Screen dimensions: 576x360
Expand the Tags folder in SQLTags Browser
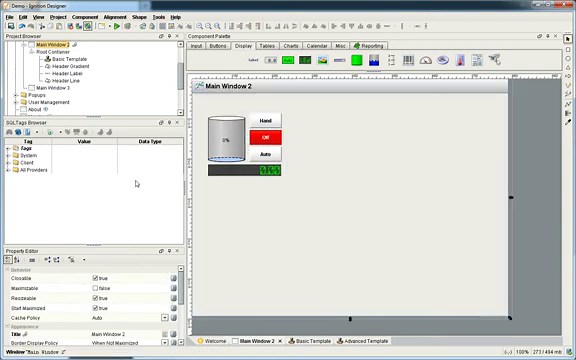(x=8, y=148)
